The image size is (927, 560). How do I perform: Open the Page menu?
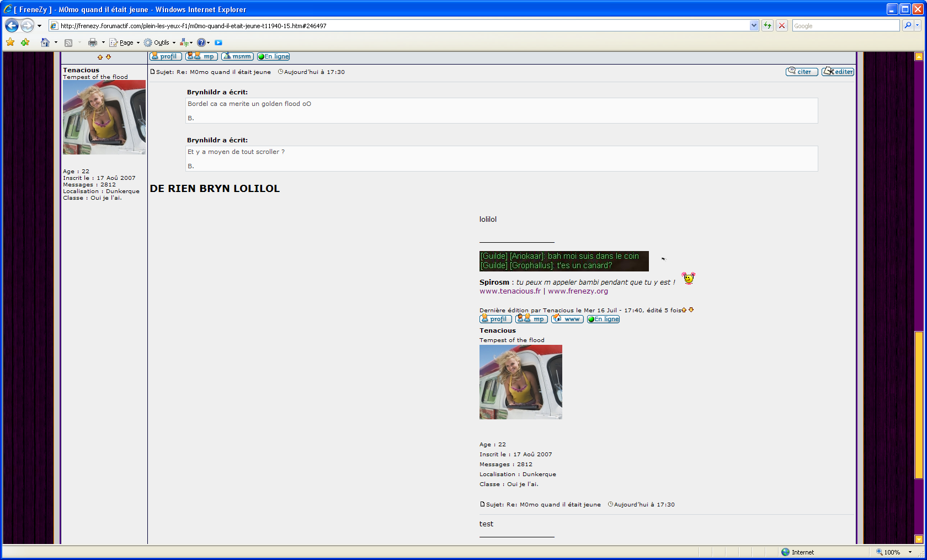point(126,42)
